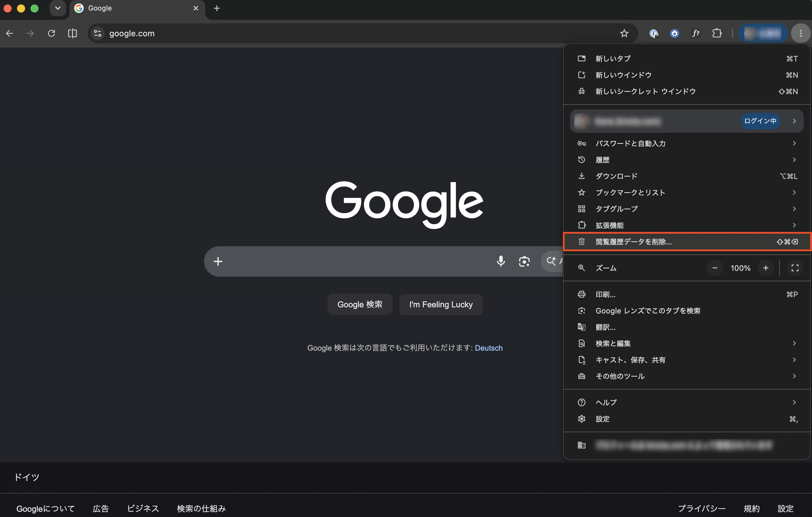812x517 pixels.
Task: Open the split view icon in toolbar
Action: [72, 33]
